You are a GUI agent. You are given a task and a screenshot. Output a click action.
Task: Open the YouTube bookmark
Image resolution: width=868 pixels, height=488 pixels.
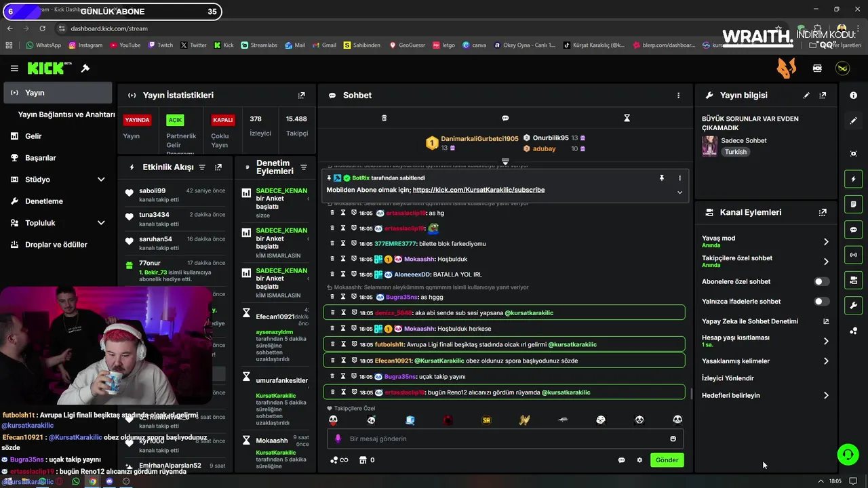click(124, 45)
